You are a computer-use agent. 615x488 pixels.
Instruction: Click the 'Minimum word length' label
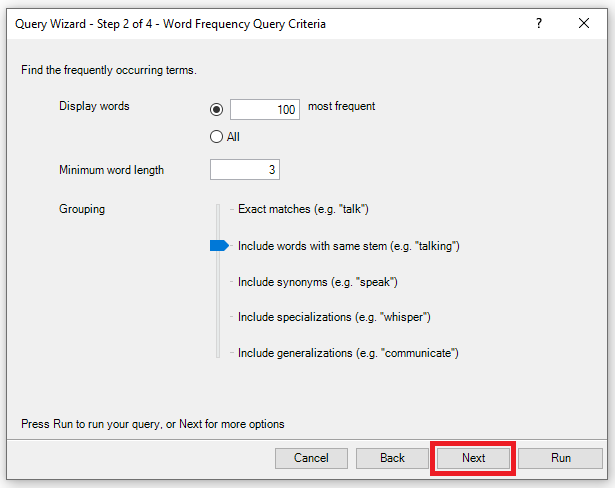click(111, 170)
